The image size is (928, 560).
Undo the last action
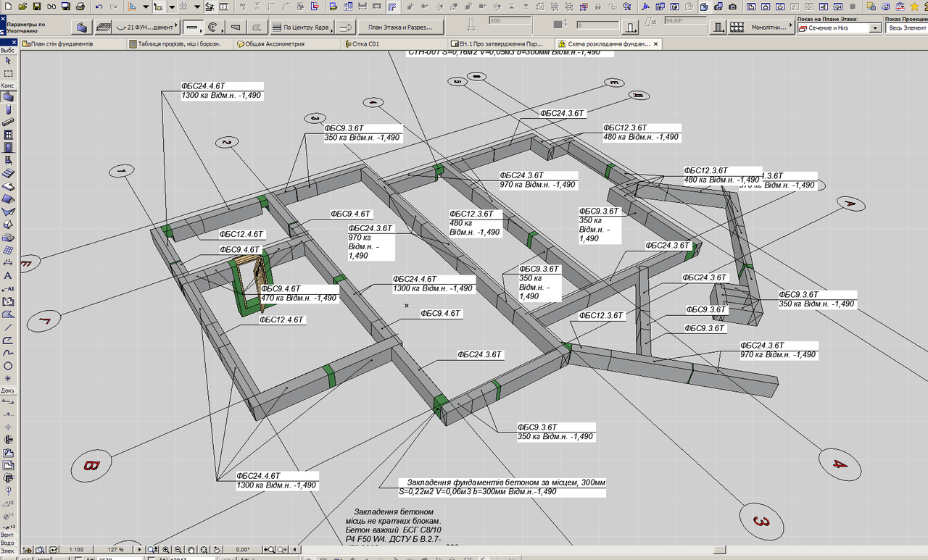tap(99, 7)
